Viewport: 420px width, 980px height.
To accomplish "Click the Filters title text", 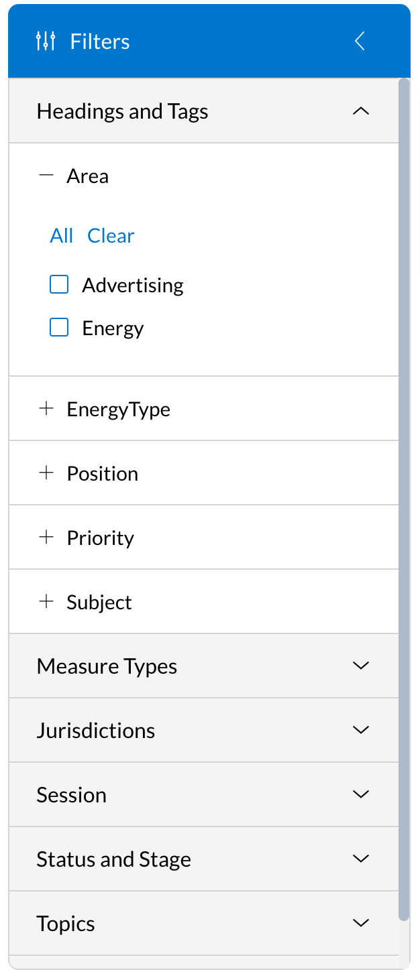I will click(100, 42).
